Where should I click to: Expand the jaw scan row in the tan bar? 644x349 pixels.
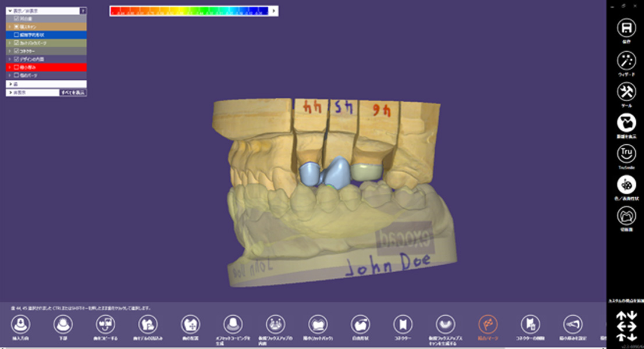tap(10, 27)
